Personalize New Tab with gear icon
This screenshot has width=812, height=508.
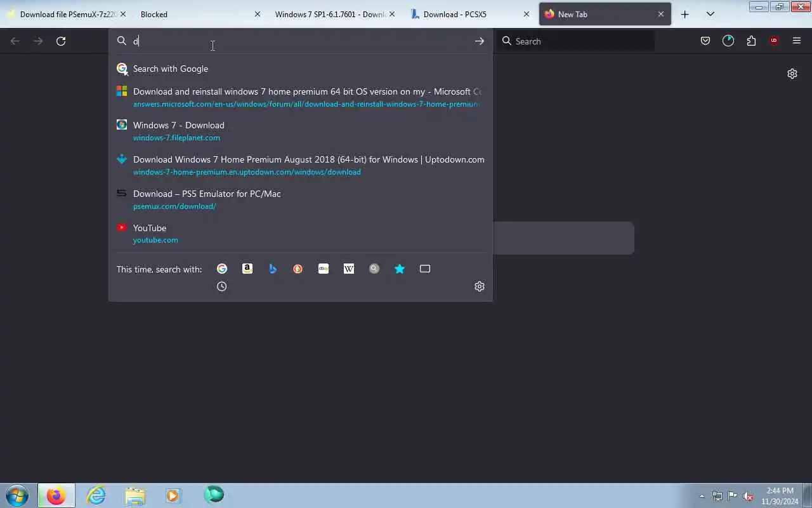pos(792,74)
